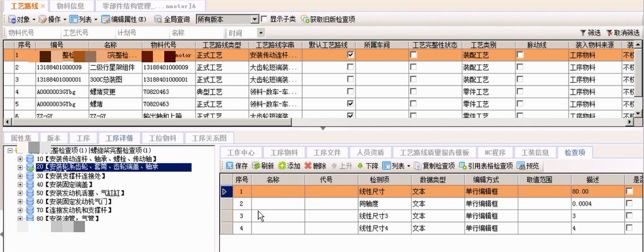Click the row indicator arrow of inspection row 1
The height and width of the screenshot is (252, 644).
point(226,191)
